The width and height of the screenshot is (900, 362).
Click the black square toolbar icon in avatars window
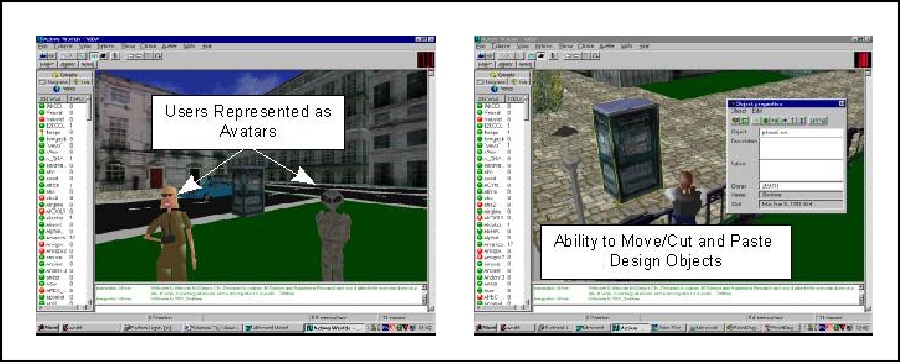click(103, 56)
